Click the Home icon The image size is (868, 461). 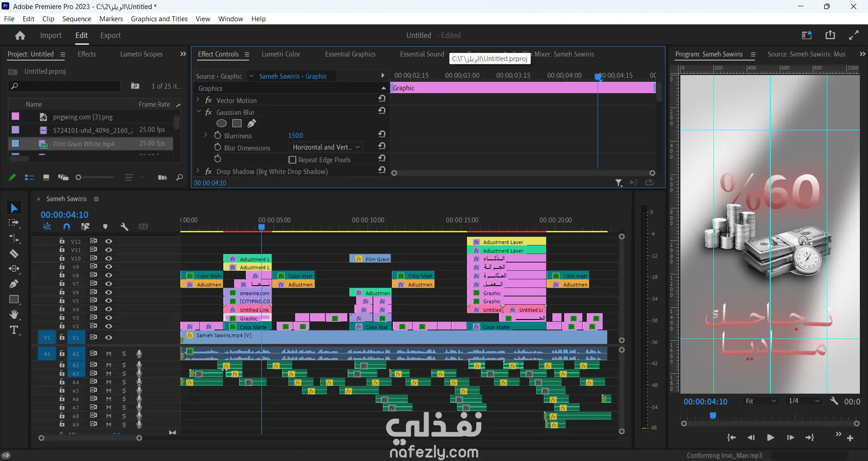[20, 35]
